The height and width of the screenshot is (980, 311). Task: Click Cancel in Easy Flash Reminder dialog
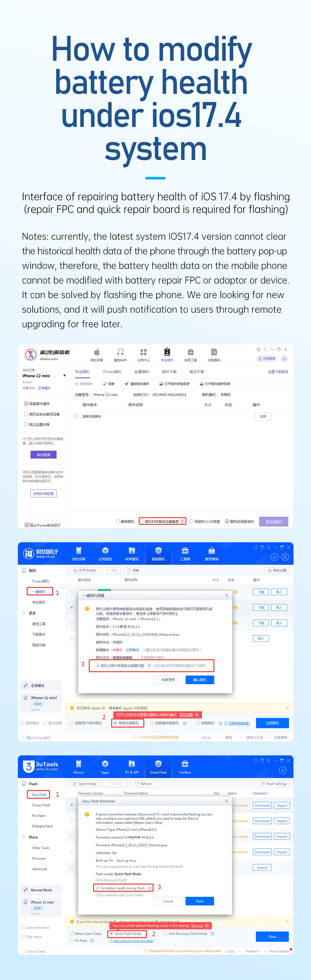point(168,901)
